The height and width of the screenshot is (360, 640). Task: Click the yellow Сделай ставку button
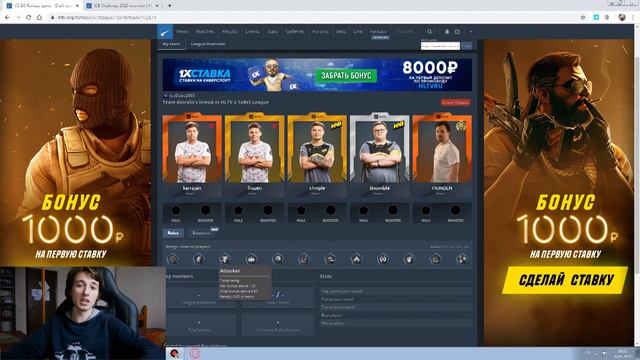tap(566, 280)
